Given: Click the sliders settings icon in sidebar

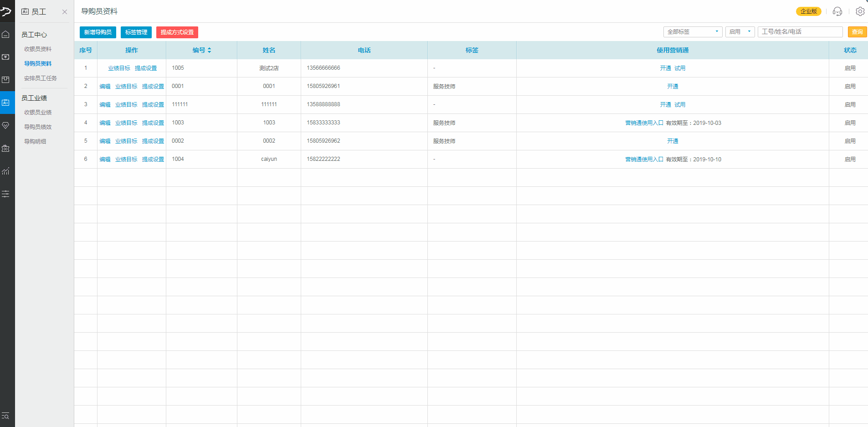Looking at the screenshot, I should [6, 194].
